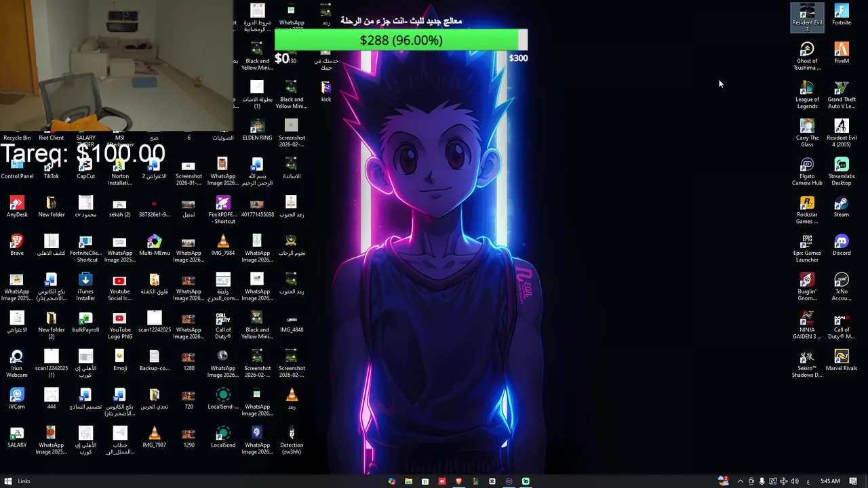Screen dimensions: 868x488
Task: Open the Steam desktop shortcut
Action: coord(842,207)
